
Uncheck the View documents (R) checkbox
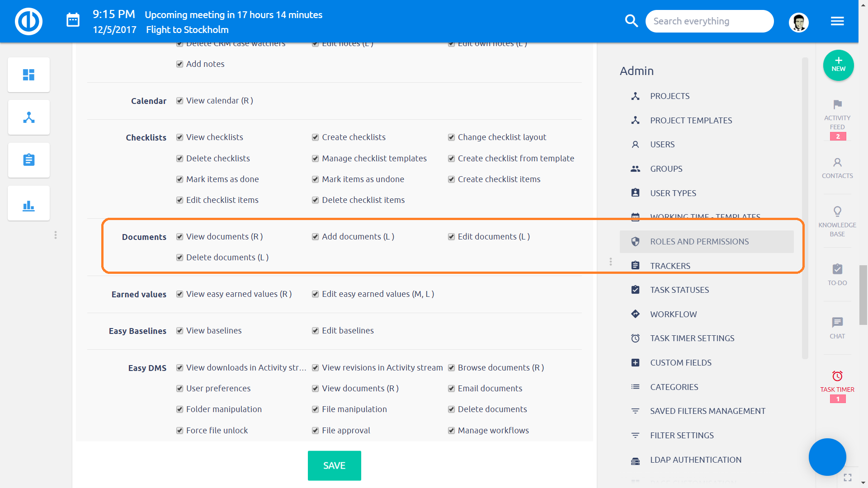click(x=180, y=237)
